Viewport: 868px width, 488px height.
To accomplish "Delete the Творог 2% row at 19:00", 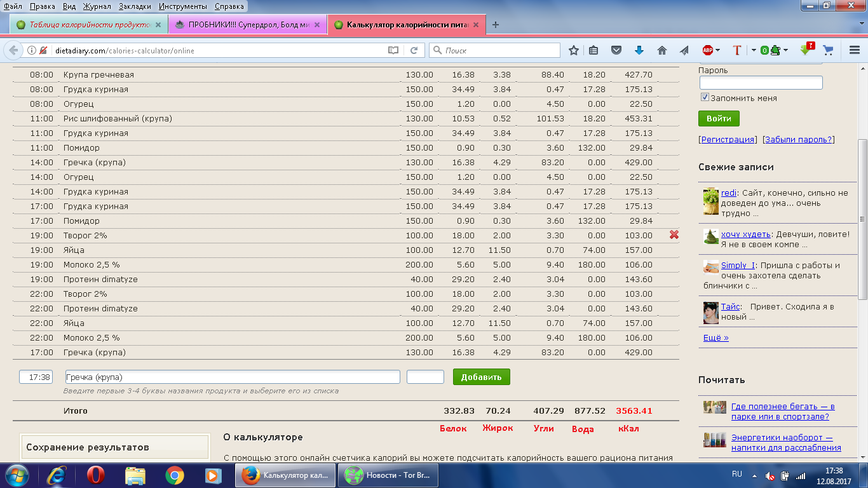I will pyautogui.click(x=674, y=235).
